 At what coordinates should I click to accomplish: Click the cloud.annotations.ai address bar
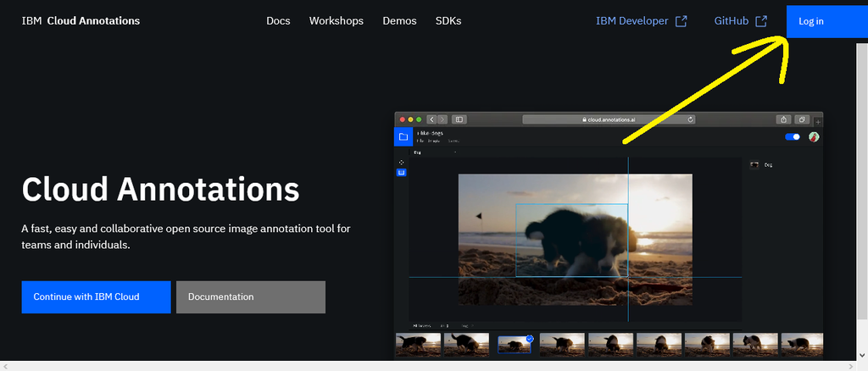click(x=609, y=119)
